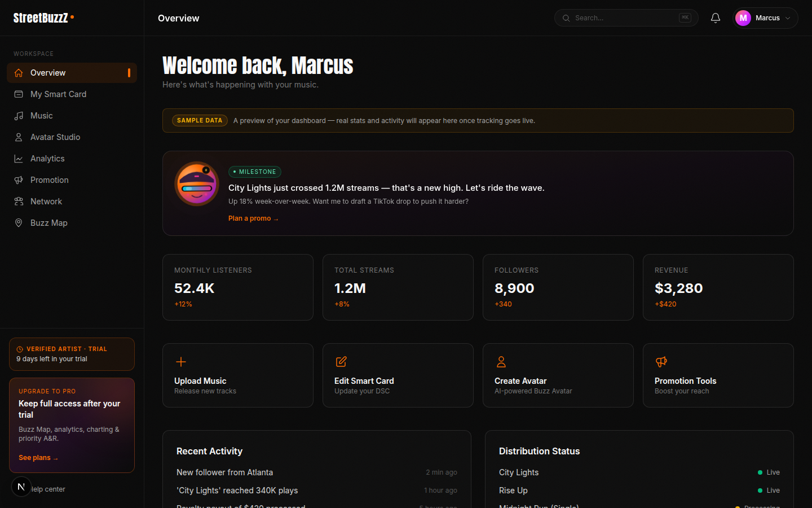Click the Plan a promo link
Image resolution: width=812 pixels, height=508 pixels.
(x=253, y=218)
